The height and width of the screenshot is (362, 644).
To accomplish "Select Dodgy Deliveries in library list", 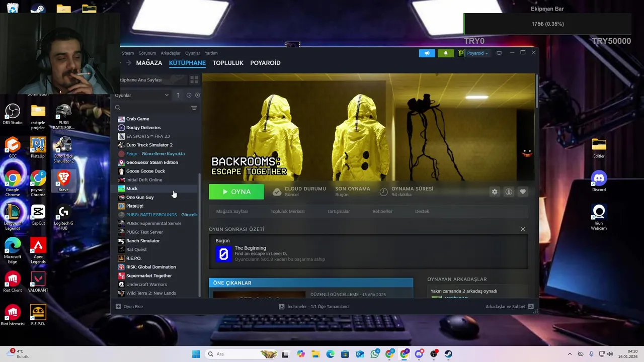I will [x=157, y=128].
